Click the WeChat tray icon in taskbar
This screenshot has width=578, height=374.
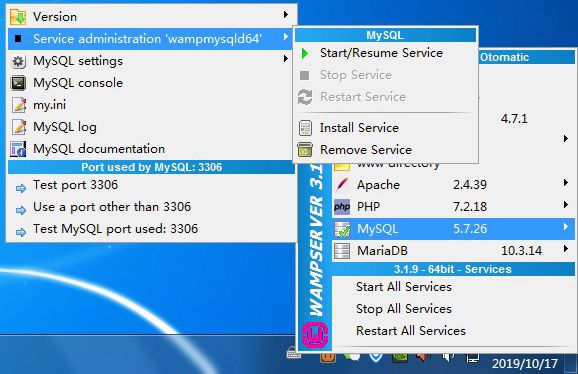[352, 356]
